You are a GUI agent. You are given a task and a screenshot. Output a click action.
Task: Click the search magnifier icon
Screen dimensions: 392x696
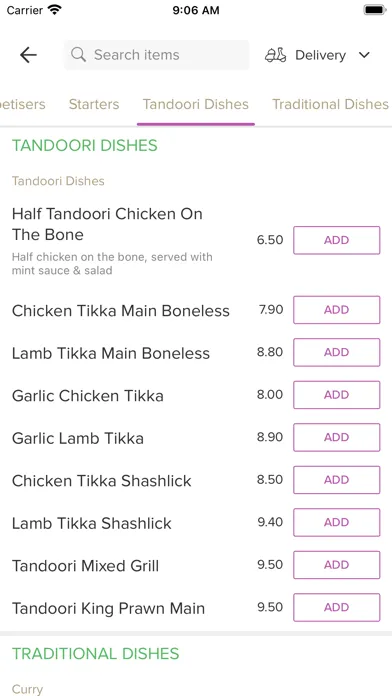coord(79,55)
